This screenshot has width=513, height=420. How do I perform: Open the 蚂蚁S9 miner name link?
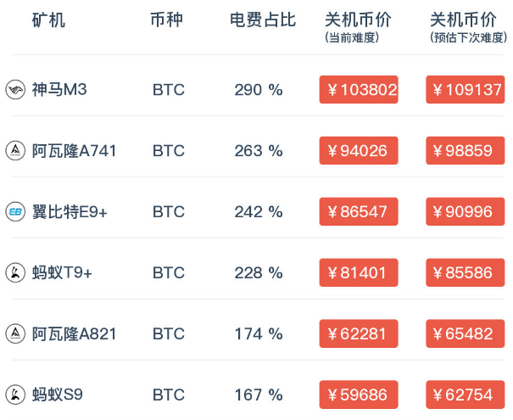(58, 395)
